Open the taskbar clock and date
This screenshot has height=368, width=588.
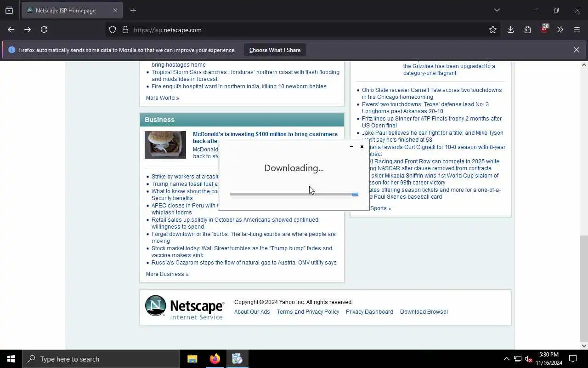click(549, 359)
